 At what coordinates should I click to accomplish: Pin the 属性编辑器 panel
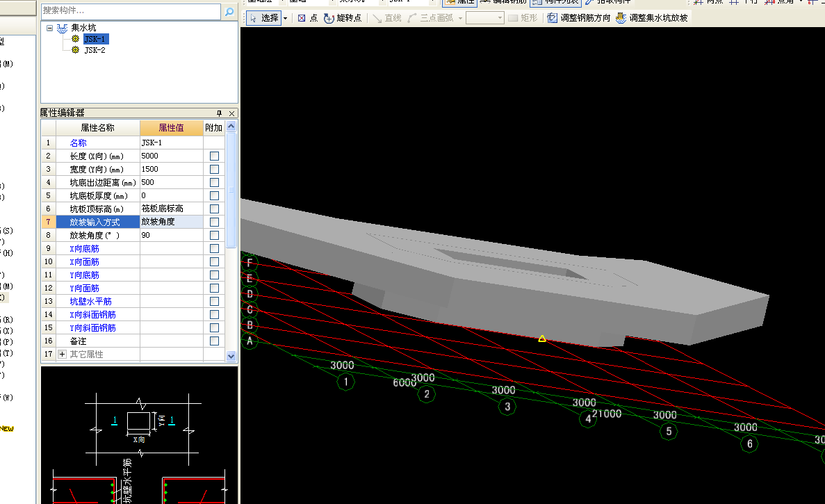(220, 113)
